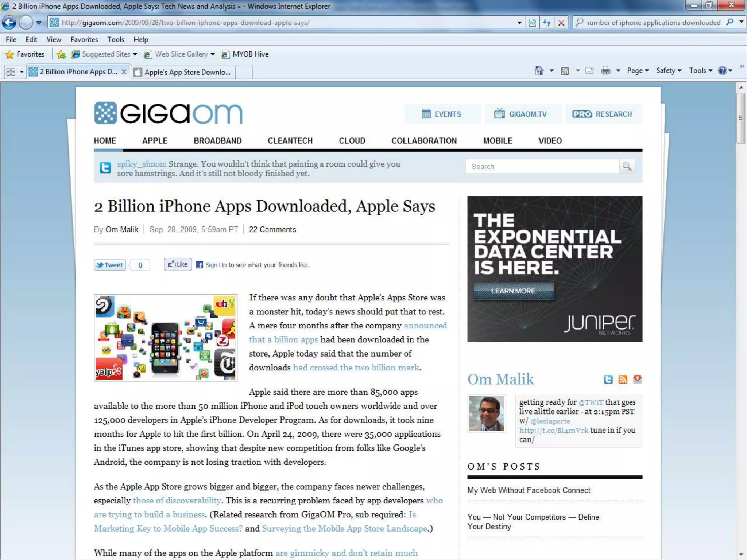Expand the Page dropdown menu

[x=638, y=70]
